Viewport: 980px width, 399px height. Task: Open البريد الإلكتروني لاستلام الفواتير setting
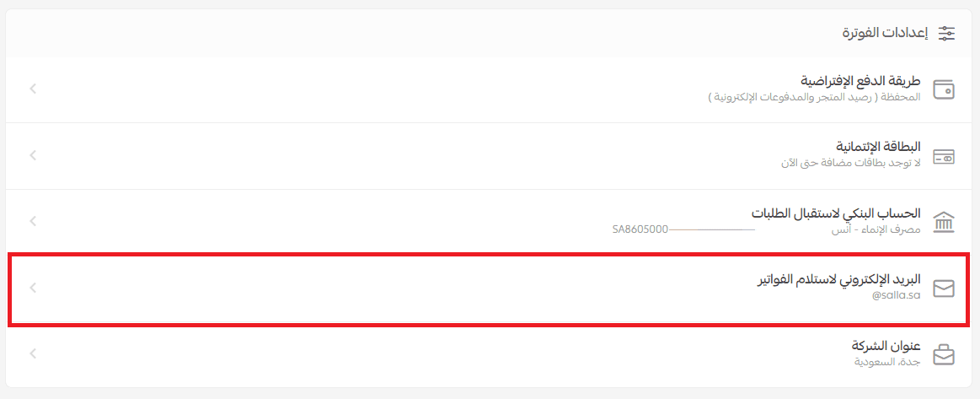tap(838, 279)
